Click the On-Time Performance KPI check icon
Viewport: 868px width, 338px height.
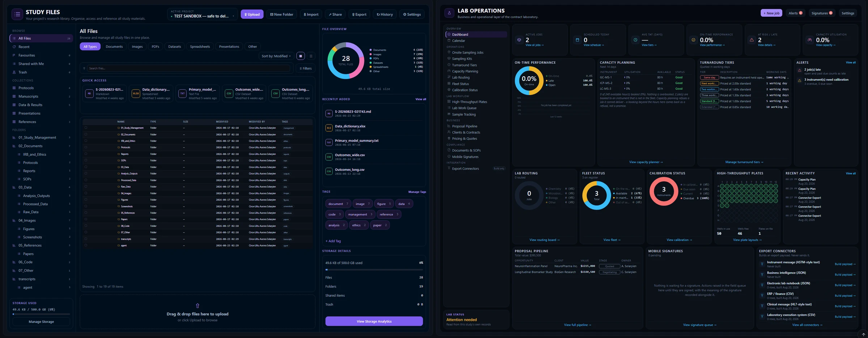[694, 40]
